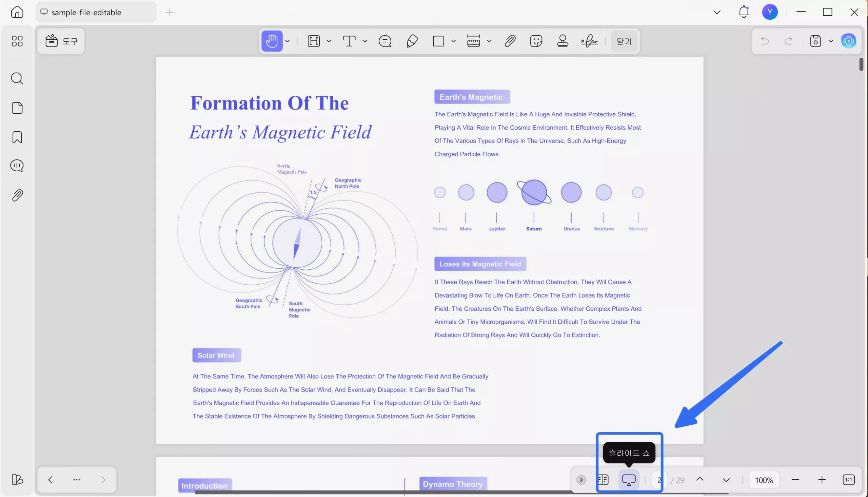Choose the stamp tool
This screenshot has height=497, width=868.
coord(563,41)
